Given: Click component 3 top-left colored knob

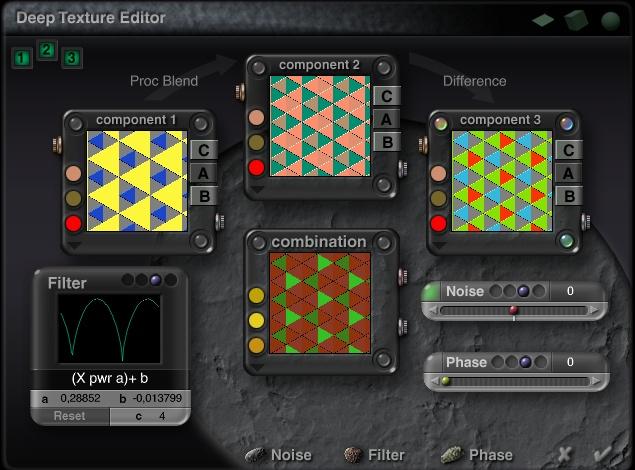Looking at the screenshot, I should pyautogui.click(x=441, y=124).
